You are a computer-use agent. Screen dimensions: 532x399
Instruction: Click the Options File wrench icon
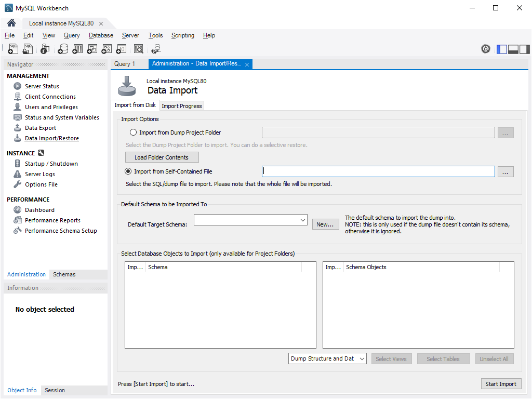[17, 184]
